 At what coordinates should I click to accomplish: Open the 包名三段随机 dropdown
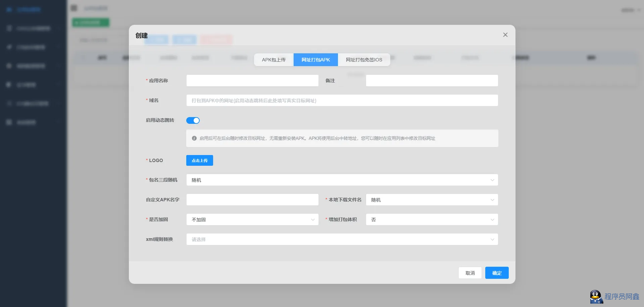pos(342,180)
